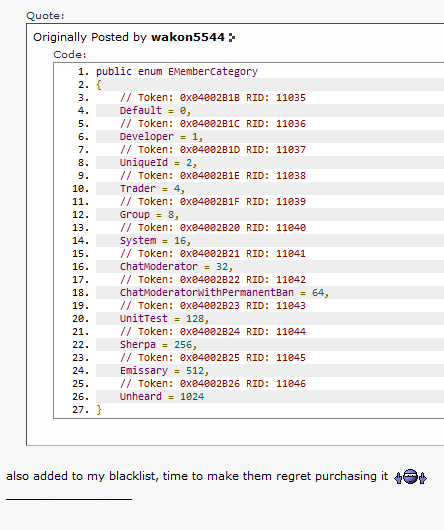Screen dimensions: 444x530
Task: Click the 'Unheard = 1024' code line
Action: pyautogui.click(x=162, y=396)
